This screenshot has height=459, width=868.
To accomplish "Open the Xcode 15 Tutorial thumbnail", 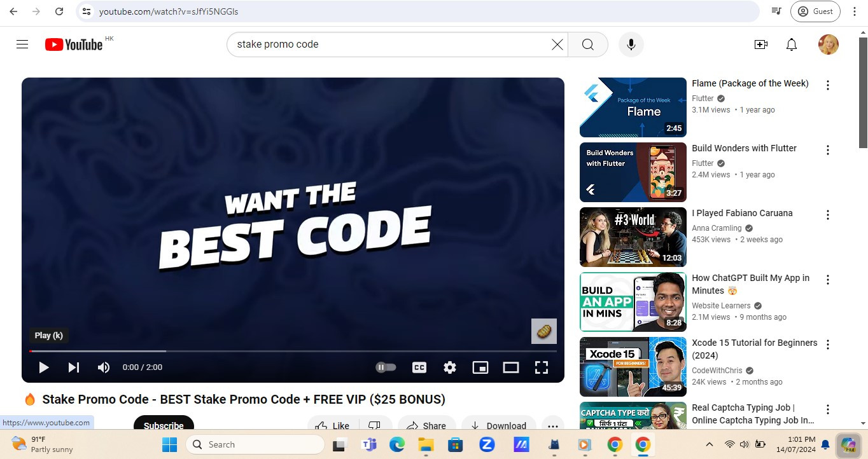I will click(633, 367).
